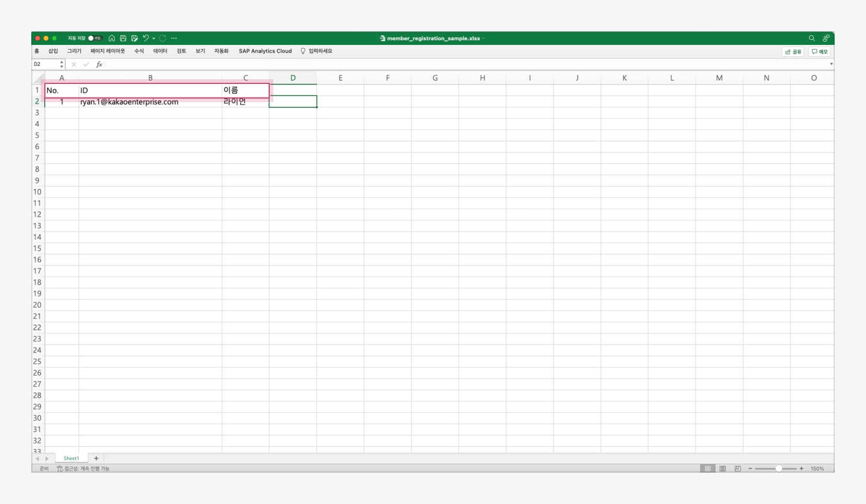Expand the formula bar with right arrow
This screenshot has width=866, height=504.
tap(831, 64)
